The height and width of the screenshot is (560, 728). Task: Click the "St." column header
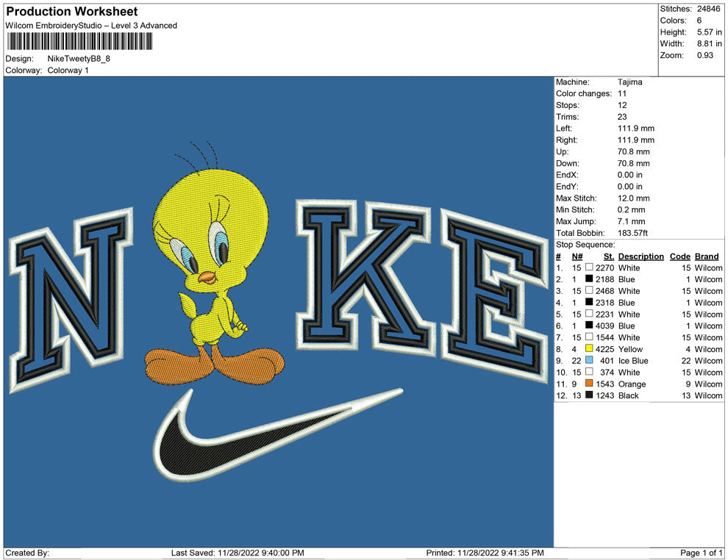point(609,256)
